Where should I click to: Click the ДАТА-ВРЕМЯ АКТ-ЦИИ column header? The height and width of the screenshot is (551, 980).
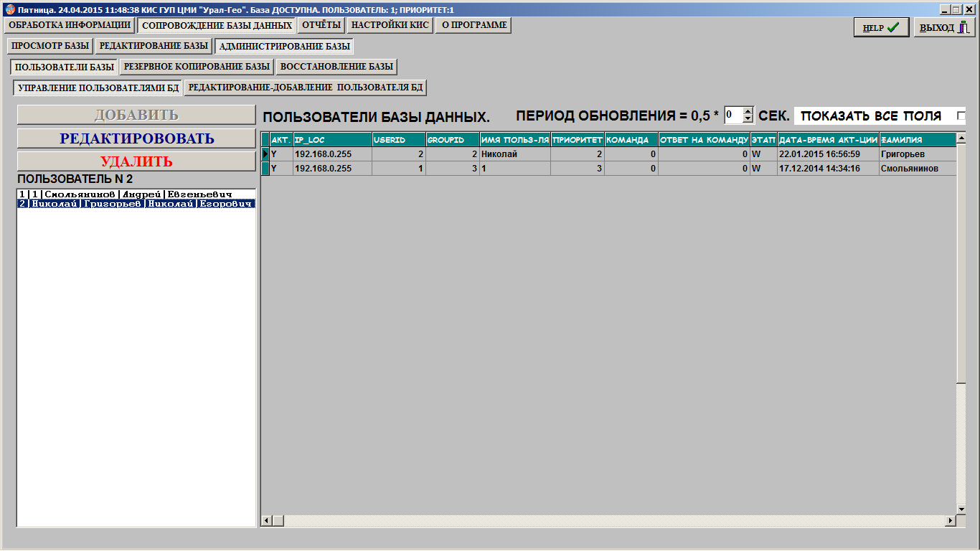[x=828, y=140]
